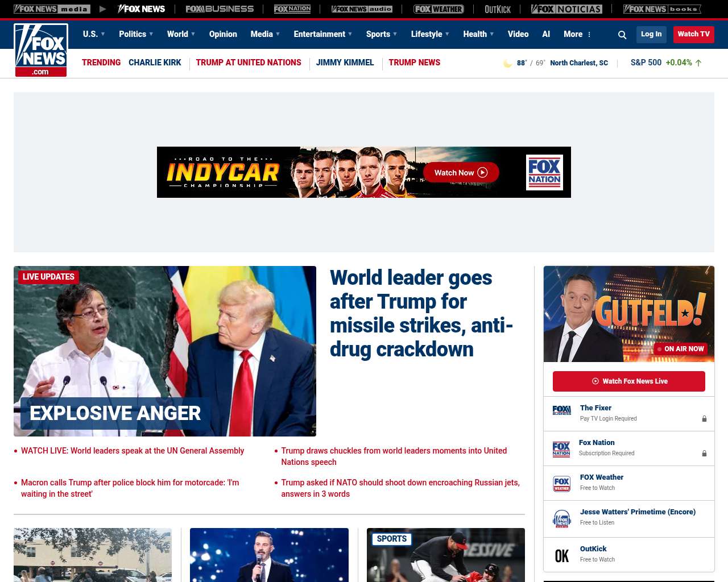Click the Watch TV button
This screenshot has height=582, width=728.
click(693, 34)
